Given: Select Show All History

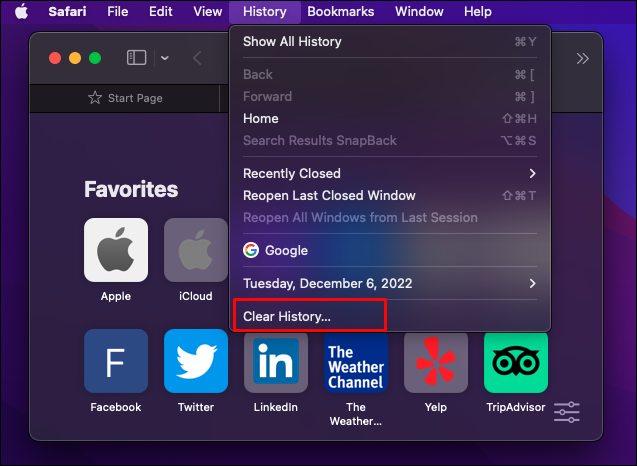Looking at the screenshot, I should coord(390,41).
